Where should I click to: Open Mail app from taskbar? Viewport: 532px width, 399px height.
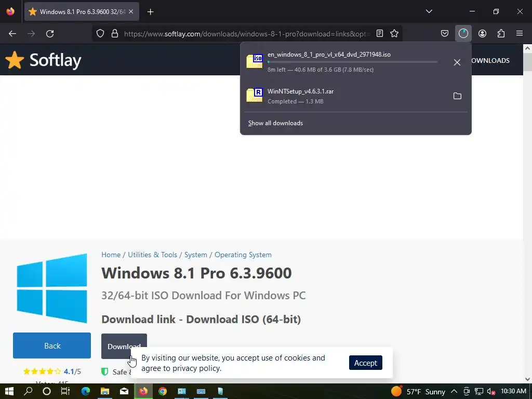point(124,391)
